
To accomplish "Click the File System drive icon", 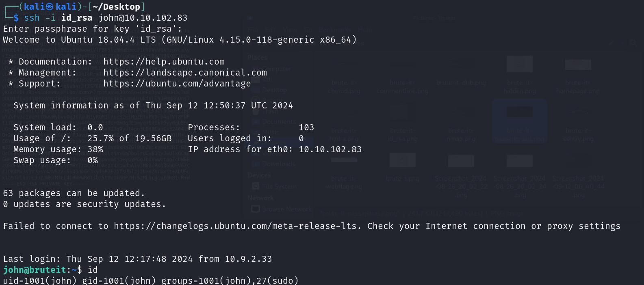I will (x=256, y=186).
